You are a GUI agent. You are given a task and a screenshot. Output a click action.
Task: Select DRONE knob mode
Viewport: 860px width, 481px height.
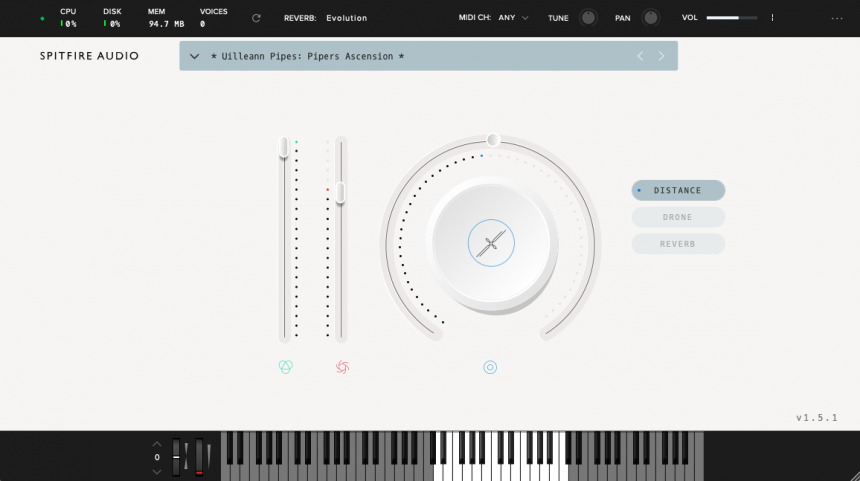click(x=678, y=217)
